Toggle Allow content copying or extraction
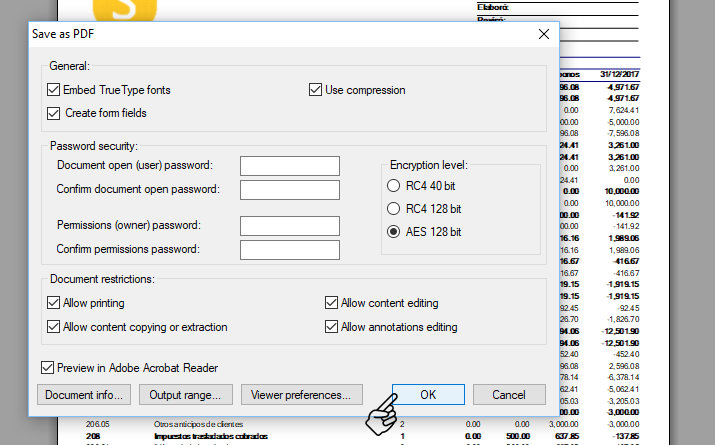 pyautogui.click(x=54, y=327)
